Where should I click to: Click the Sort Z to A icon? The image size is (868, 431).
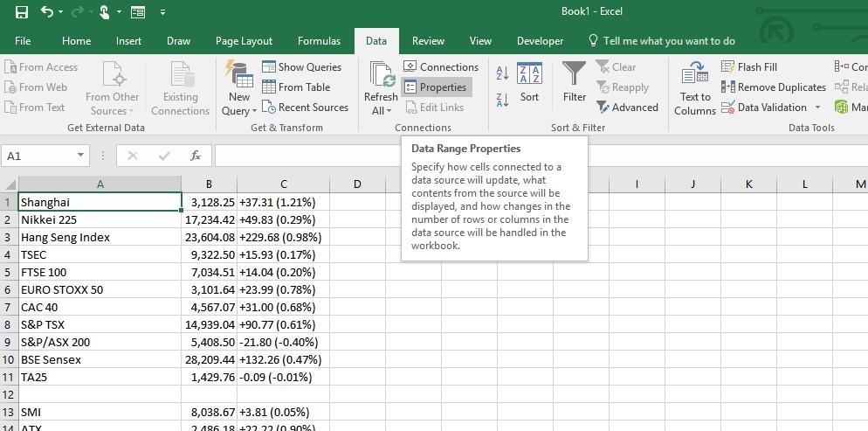(502, 101)
